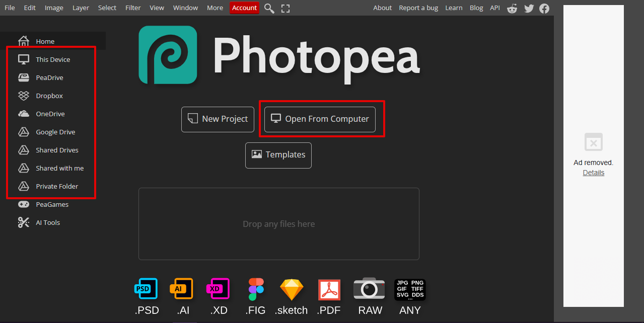Open Google Drive in sidebar

click(53, 132)
